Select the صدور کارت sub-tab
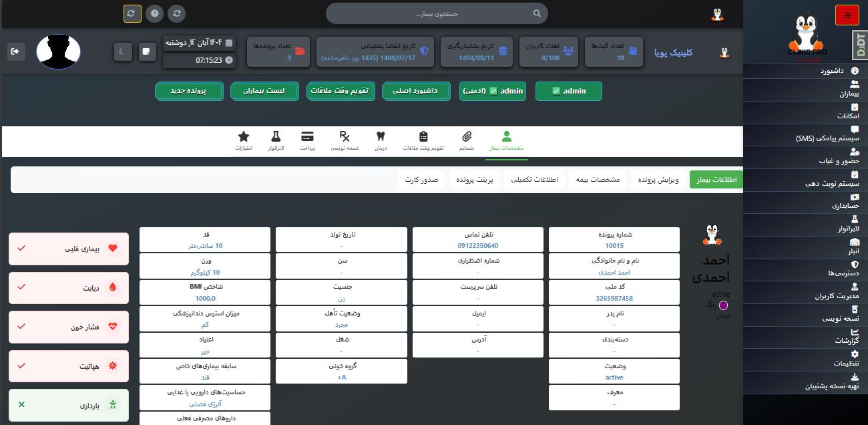Image resolution: width=868 pixels, height=425 pixels. tap(421, 180)
